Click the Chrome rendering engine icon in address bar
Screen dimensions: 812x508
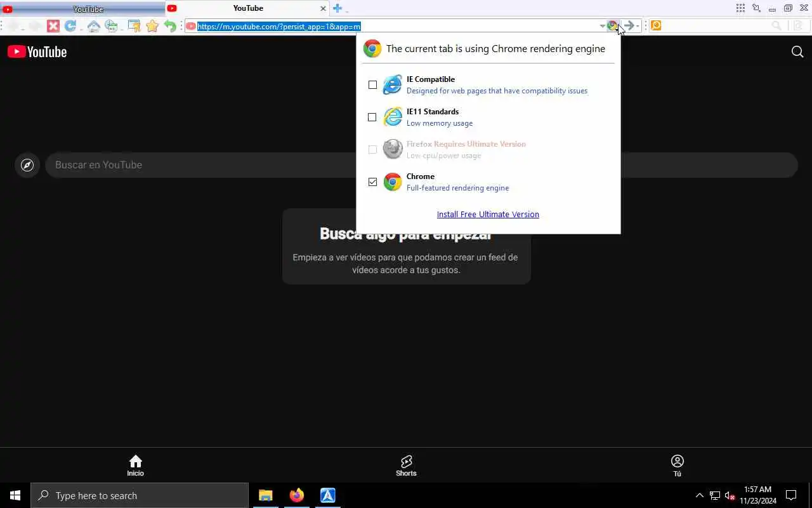point(612,26)
